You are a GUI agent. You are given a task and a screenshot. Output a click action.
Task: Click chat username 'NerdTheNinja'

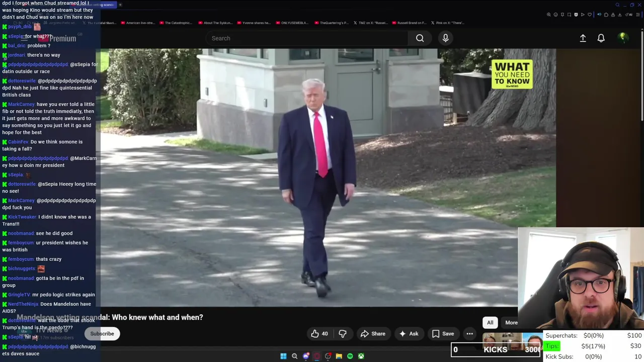[x=23, y=304]
